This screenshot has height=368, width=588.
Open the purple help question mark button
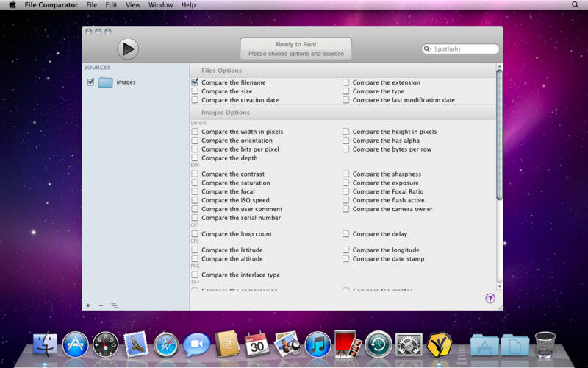490,298
